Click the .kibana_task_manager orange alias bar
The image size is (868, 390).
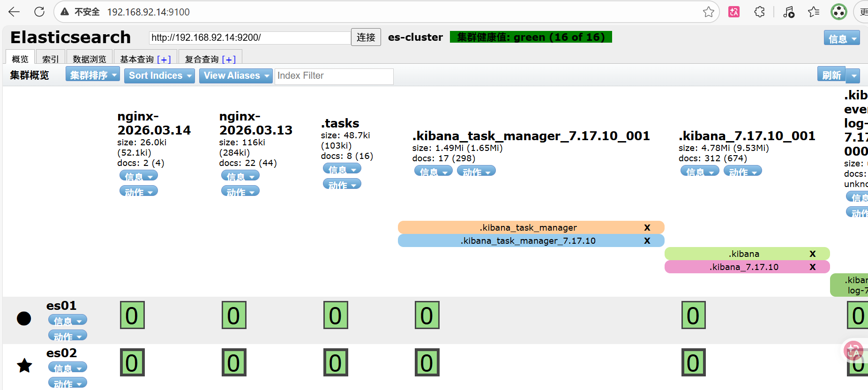(531, 227)
